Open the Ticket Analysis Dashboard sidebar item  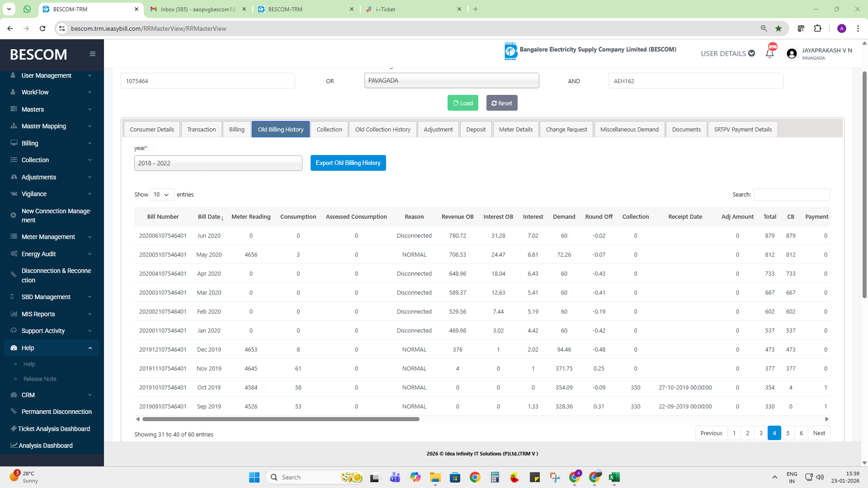53,429
